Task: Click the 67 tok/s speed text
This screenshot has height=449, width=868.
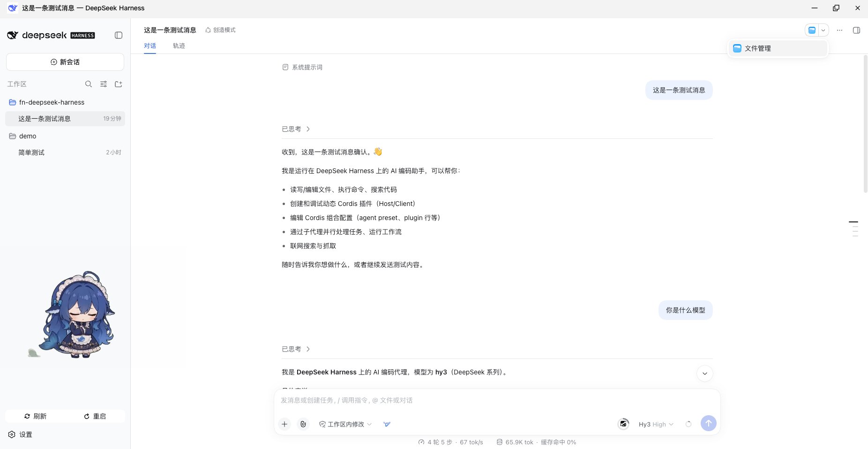Action: 471,442
